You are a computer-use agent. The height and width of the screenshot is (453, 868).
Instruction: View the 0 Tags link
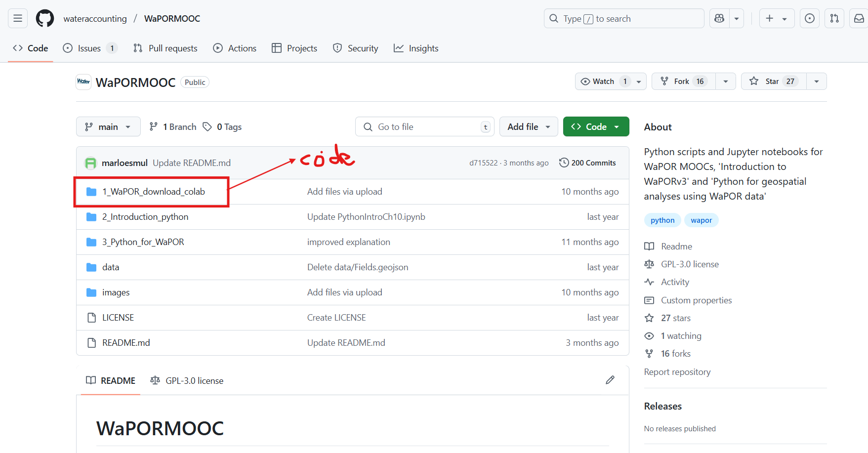222,127
